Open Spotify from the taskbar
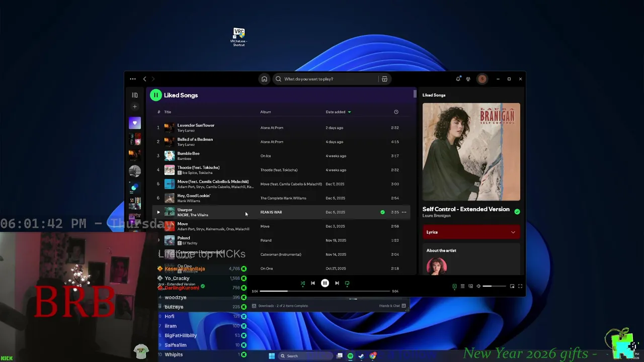The height and width of the screenshot is (362, 644). (350, 356)
